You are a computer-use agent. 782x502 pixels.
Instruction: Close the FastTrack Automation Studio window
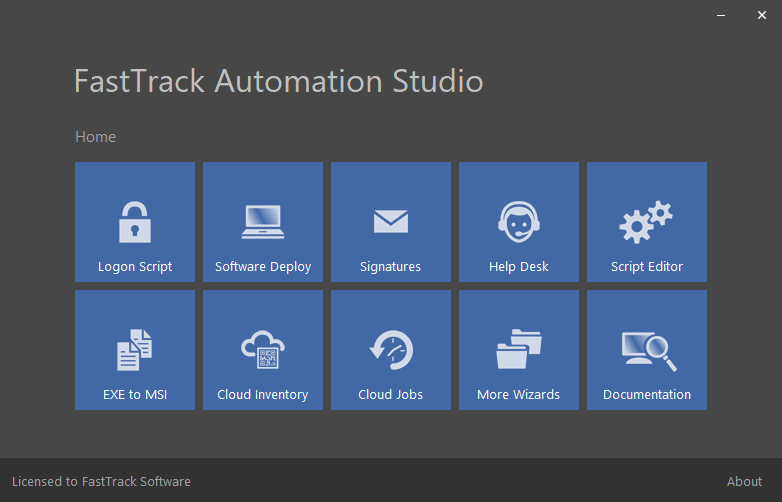point(762,15)
